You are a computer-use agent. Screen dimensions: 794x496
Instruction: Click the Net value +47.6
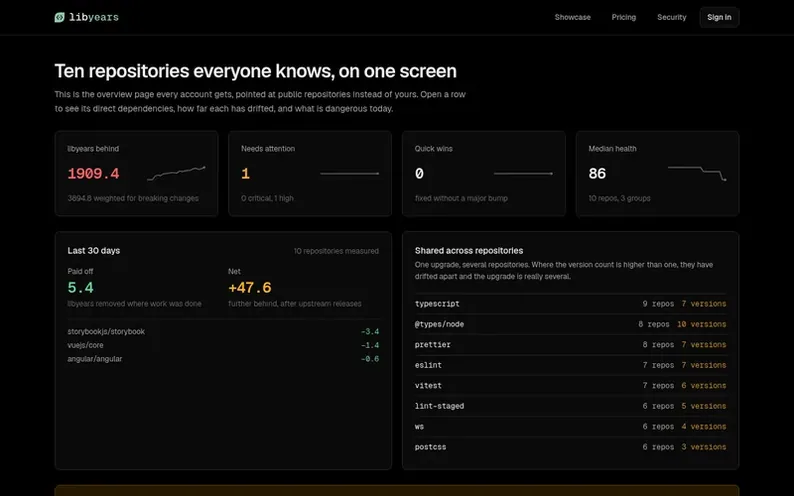(250, 288)
